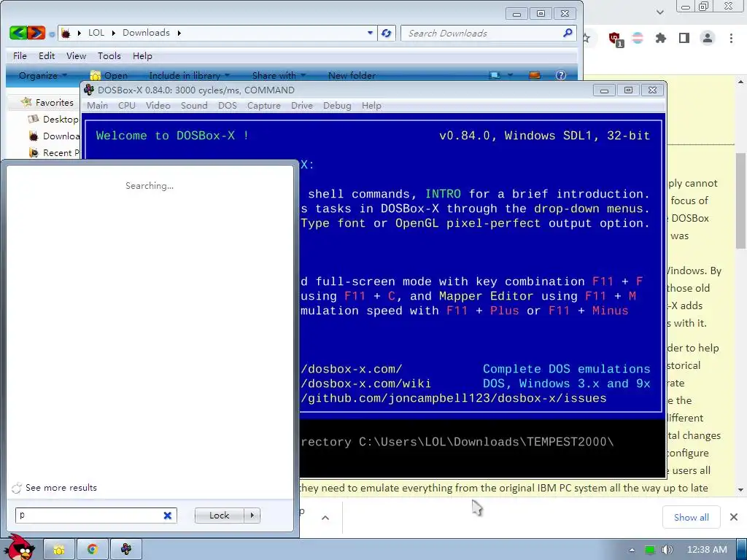Screen dimensions: 747x560
Task: Open Explorer help question mark icon
Action: (x=561, y=75)
